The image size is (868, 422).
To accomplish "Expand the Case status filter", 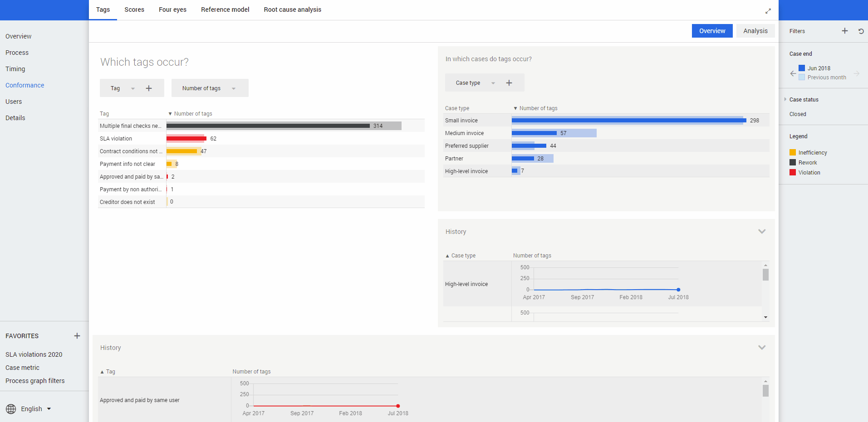I will click(x=785, y=99).
